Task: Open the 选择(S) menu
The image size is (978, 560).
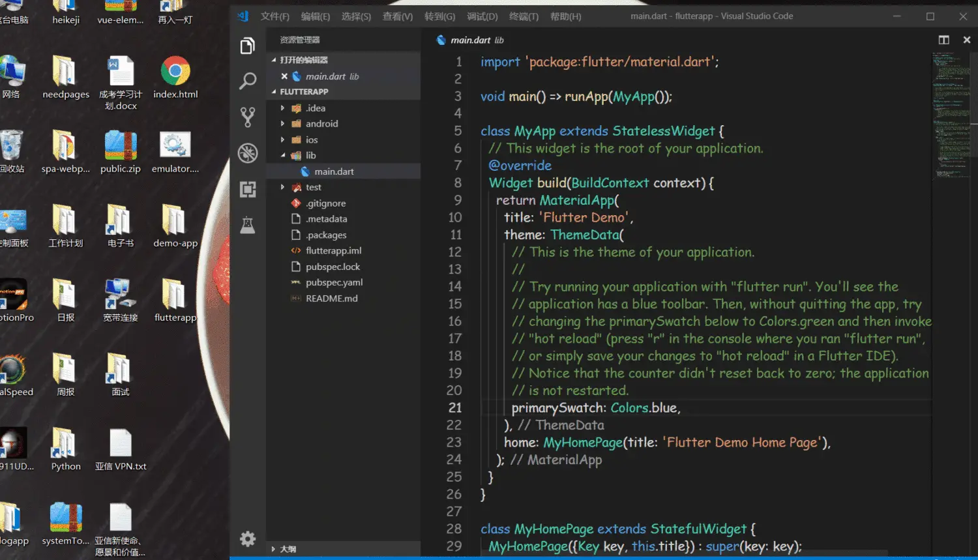Action: pyautogui.click(x=356, y=16)
